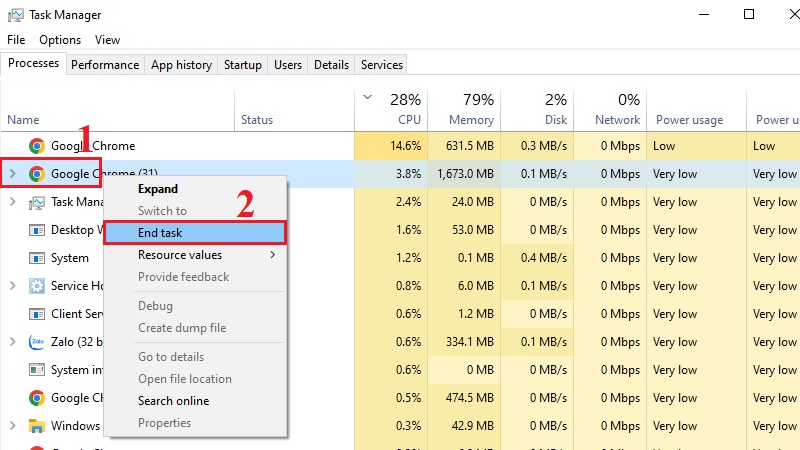Sort by the Network column header
Viewport: 800px width, 450px height.
(x=610, y=111)
